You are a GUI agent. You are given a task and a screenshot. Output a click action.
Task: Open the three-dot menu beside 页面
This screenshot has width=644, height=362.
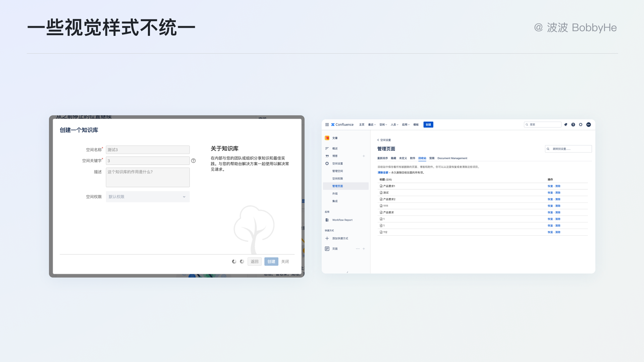point(358,249)
